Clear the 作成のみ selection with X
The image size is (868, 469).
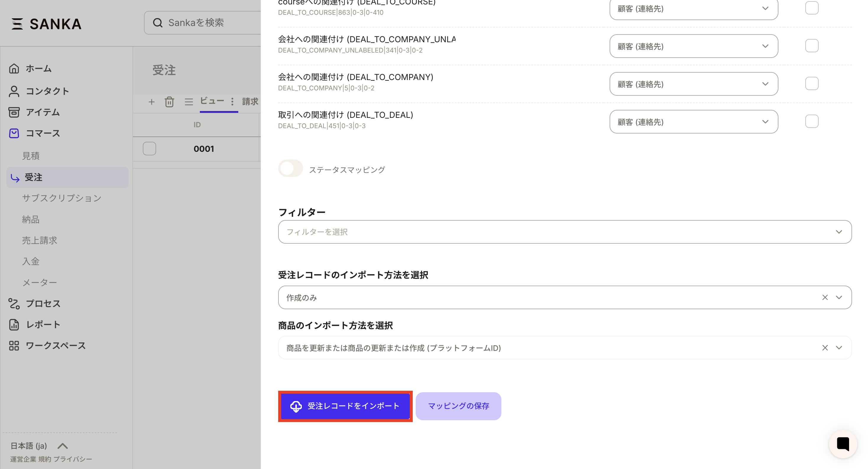[x=825, y=297]
